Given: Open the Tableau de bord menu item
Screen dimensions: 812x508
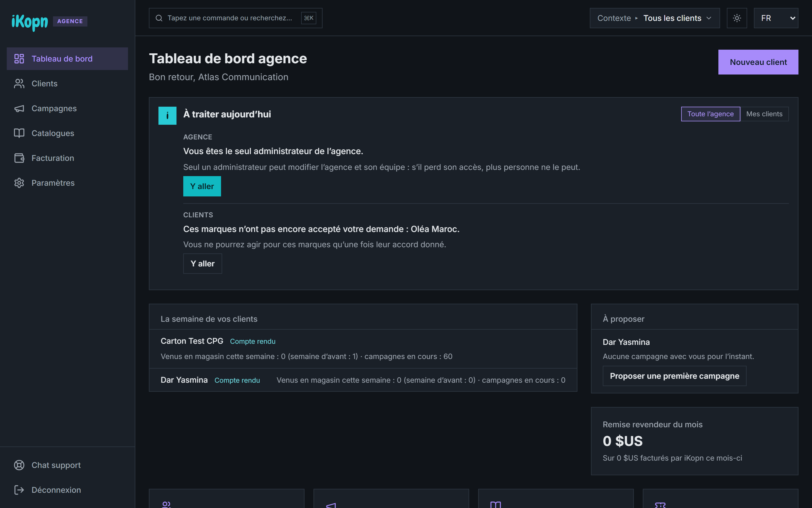Looking at the screenshot, I should pyautogui.click(x=67, y=59).
